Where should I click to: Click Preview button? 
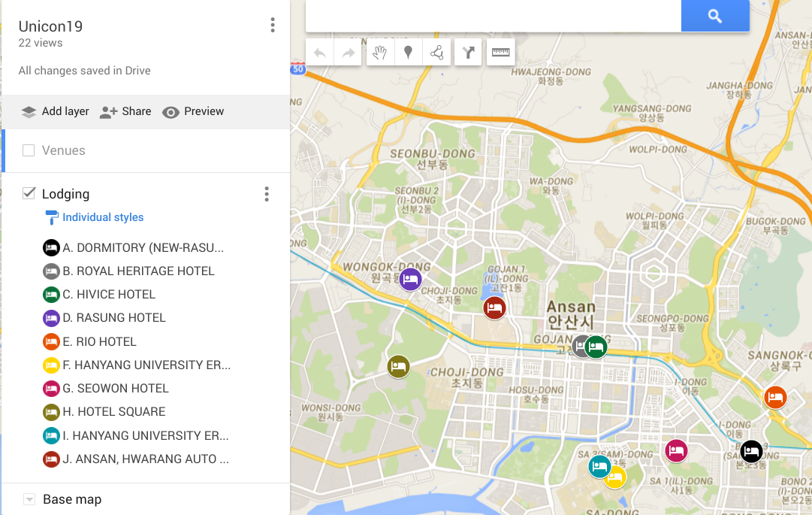tap(192, 111)
